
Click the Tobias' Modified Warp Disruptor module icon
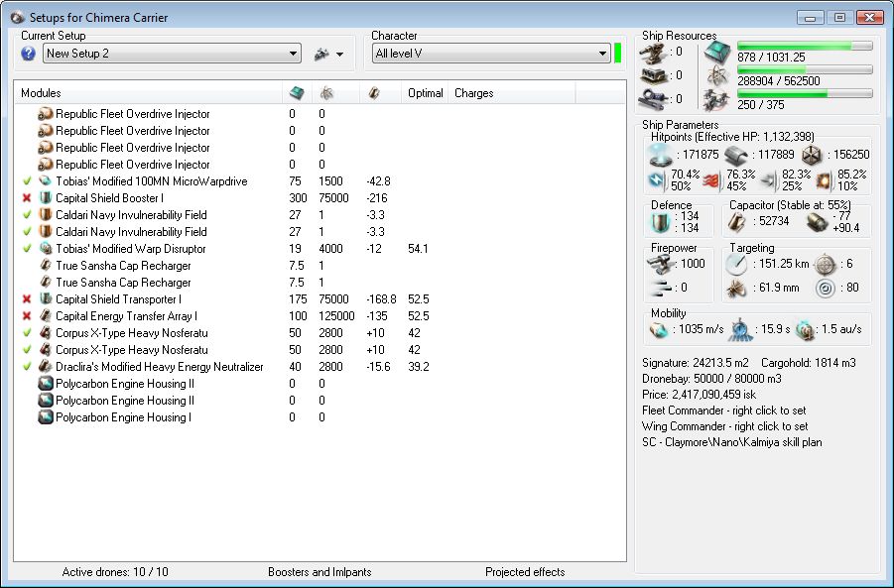click(x=45, y=249)
